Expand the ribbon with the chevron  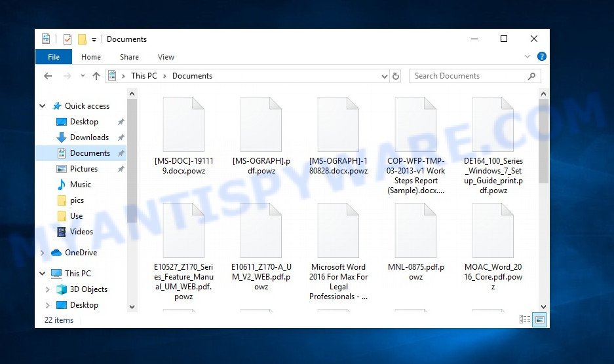pos(528,56)
